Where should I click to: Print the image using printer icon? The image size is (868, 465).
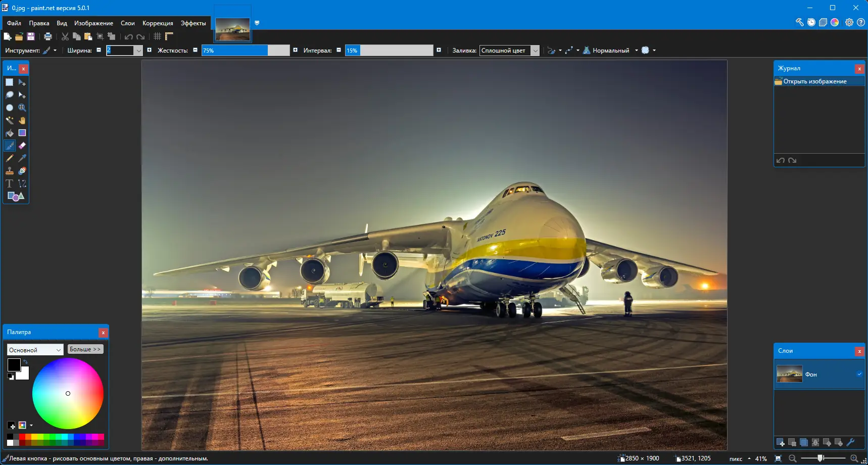tap(48, 36)
